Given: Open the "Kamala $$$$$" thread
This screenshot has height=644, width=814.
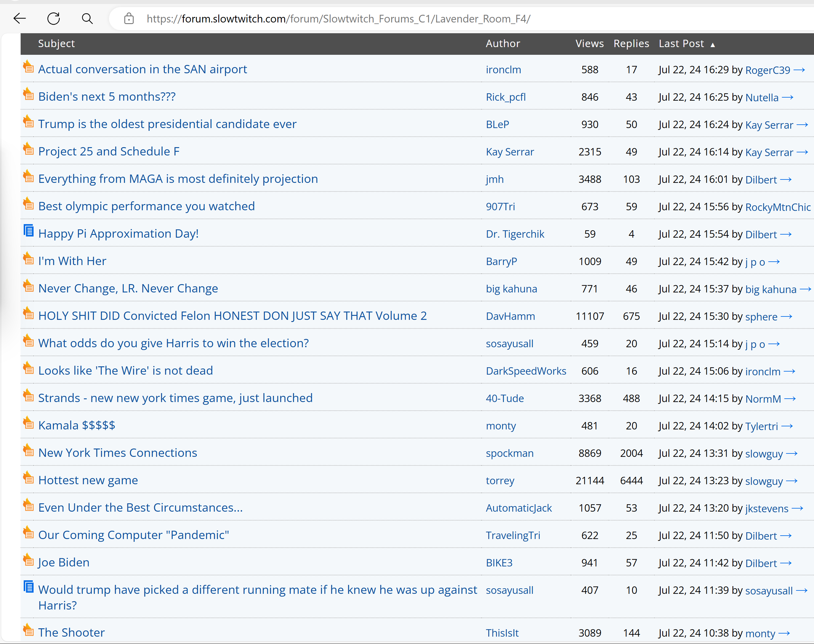Looking at the screenshot, I should tap(77, 425).
